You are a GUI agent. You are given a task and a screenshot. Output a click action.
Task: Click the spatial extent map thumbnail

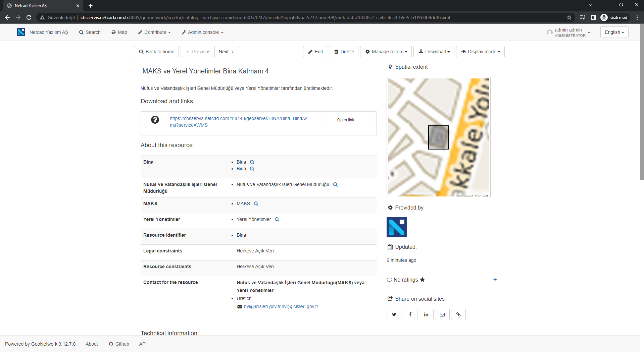(x=438, y=137)
